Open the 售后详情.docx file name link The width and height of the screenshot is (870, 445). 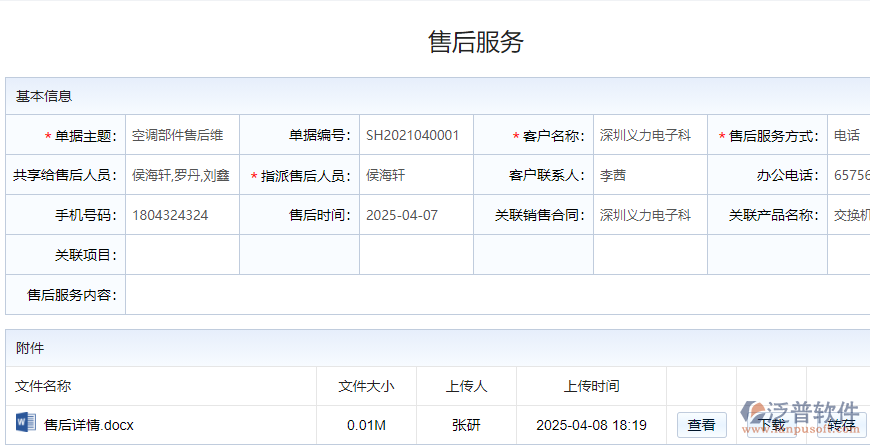tap(89, 425)
